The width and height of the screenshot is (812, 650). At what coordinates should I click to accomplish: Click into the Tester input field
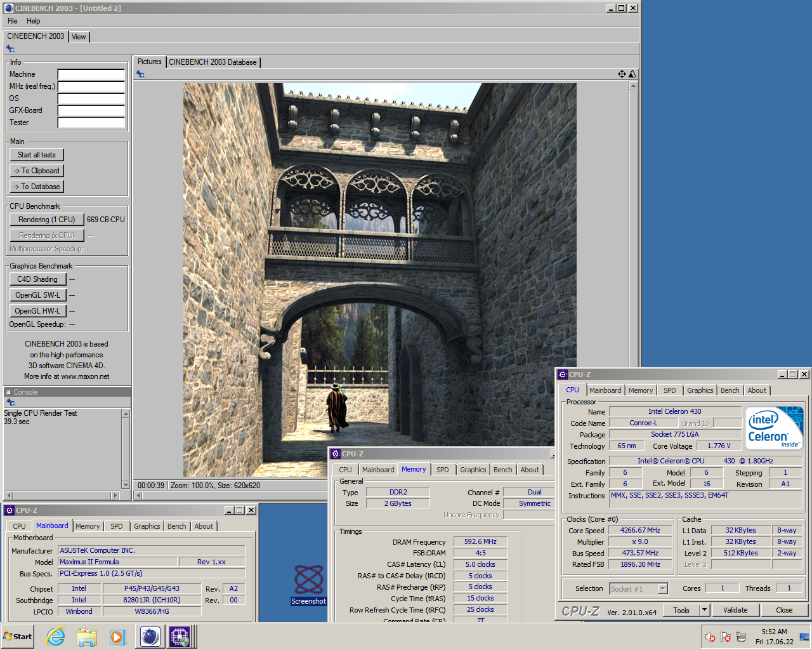pyautogui.click(x=91, y=123)
